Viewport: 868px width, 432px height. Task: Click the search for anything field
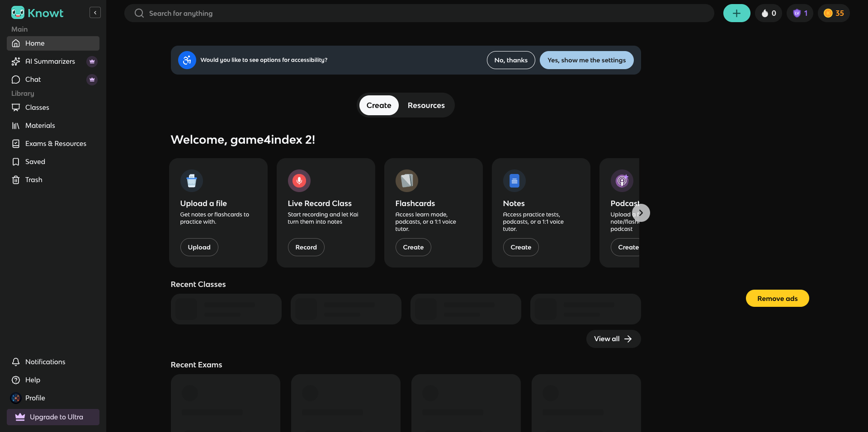click(x=316, y=13)
